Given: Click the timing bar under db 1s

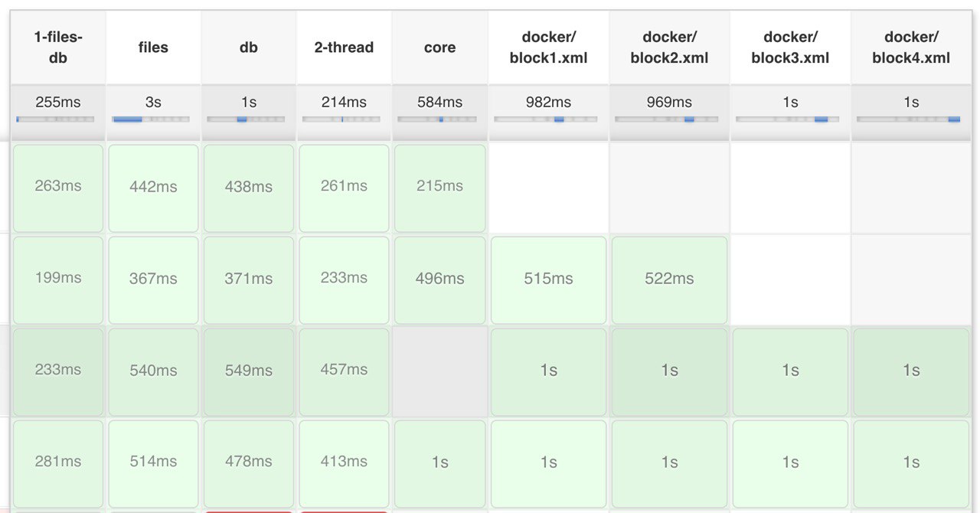Looking at the screenshot, I should (246, 119).
